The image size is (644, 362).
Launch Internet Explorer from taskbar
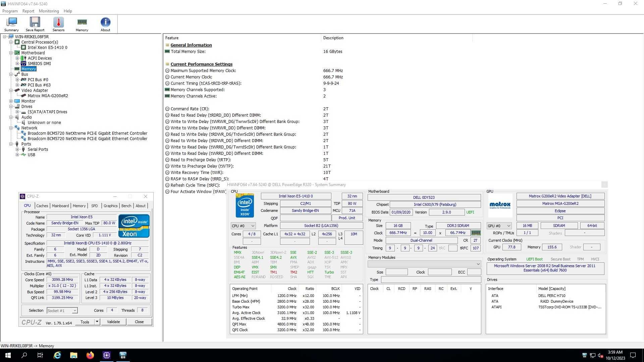57,355
